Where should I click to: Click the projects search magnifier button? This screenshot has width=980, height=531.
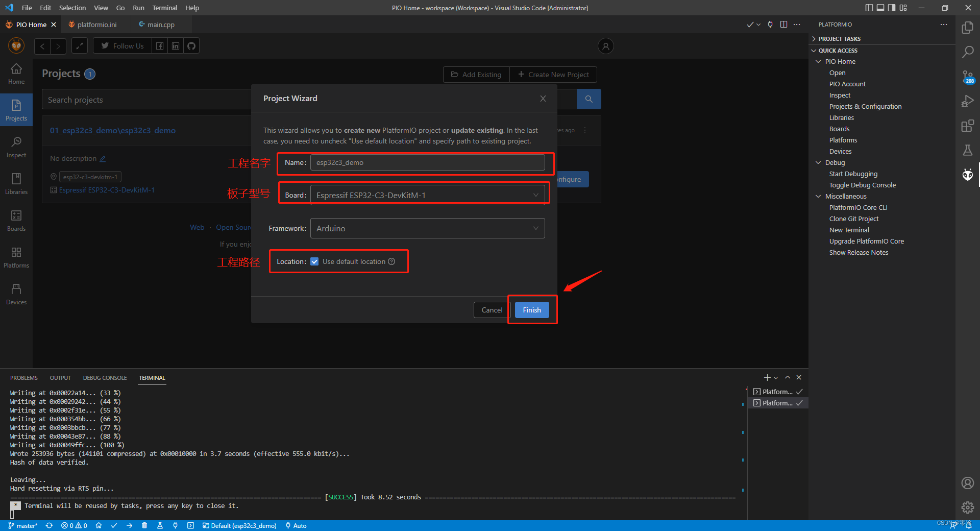(x=589, y=99)
